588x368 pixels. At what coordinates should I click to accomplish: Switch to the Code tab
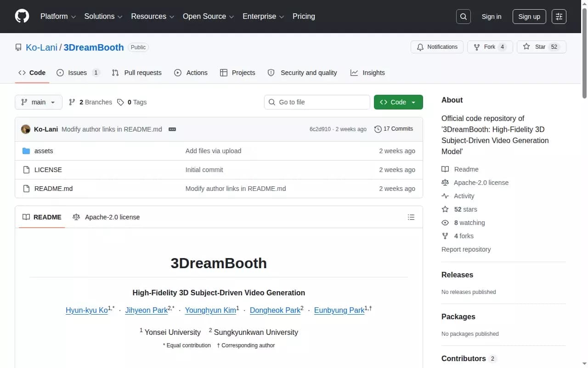(32, 73)
